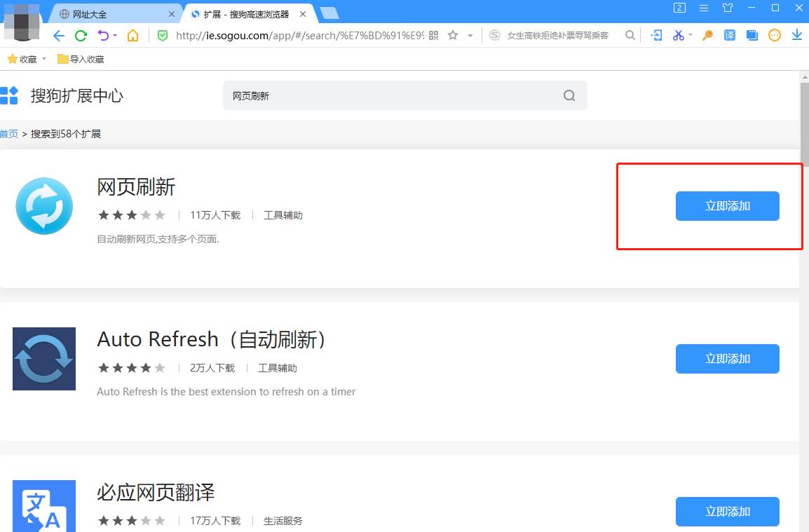The width and height of the screenshot is (809, 532).
Task: Open the 网页刷新 extension title
Action: [x=136, y=186]
